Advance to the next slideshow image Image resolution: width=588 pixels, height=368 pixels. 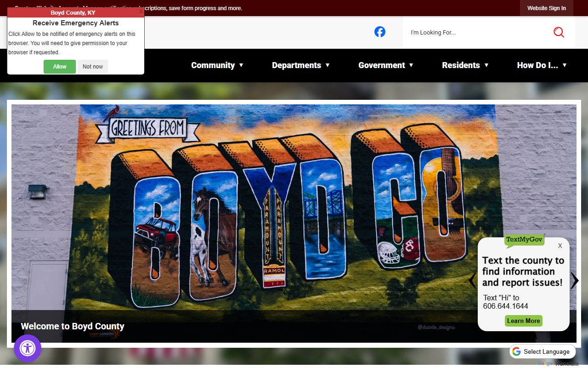tap(574, 281)
